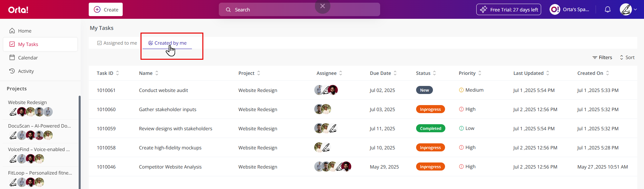Click the Orta's Space workspace logo
644x189 pixels.
555,9
